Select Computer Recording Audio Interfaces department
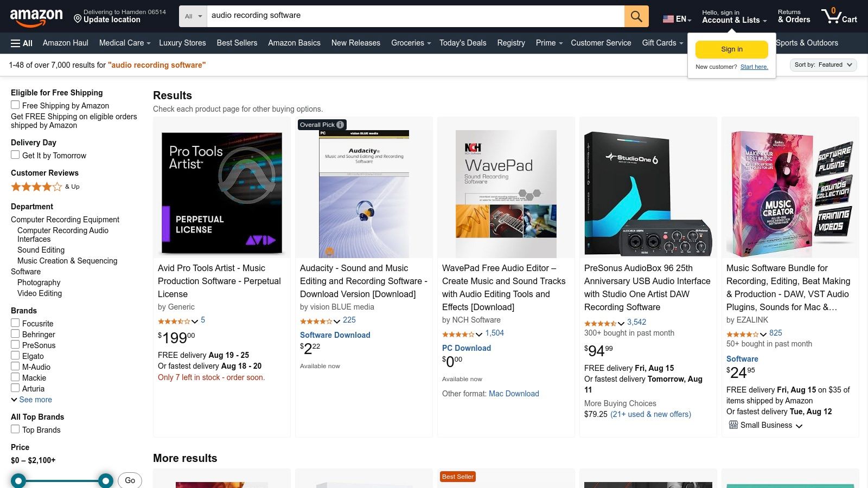 [x=63, y=235]
